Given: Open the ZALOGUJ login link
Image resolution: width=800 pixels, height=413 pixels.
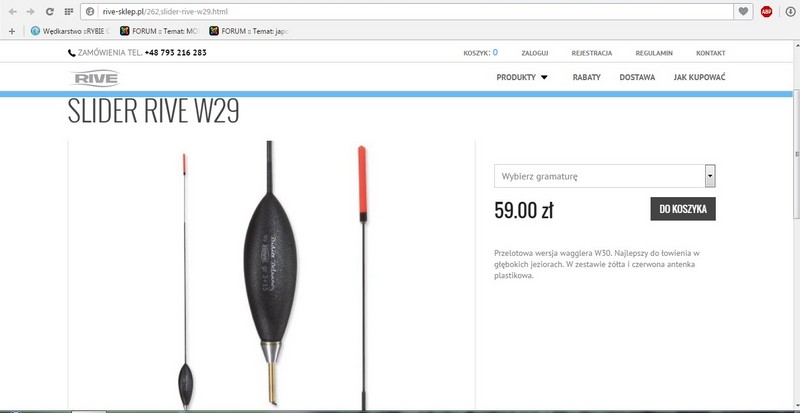Looking at the screenshot, I should 535,53.
